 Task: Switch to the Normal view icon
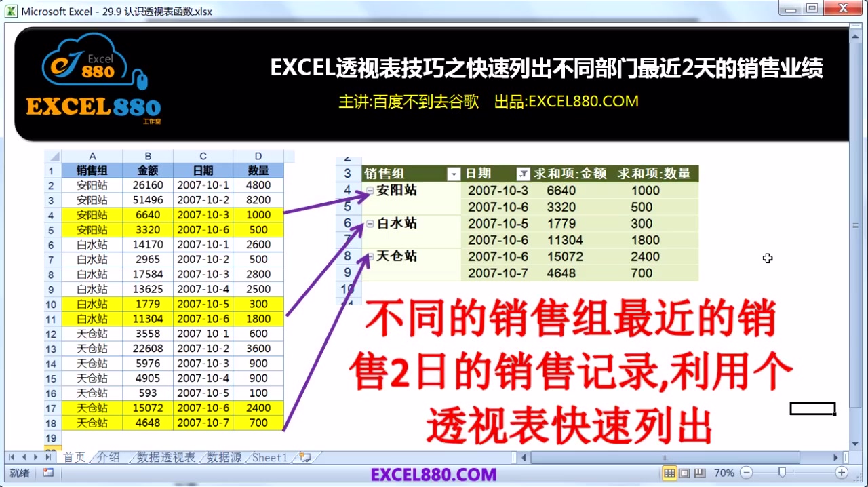click(669, 473)
